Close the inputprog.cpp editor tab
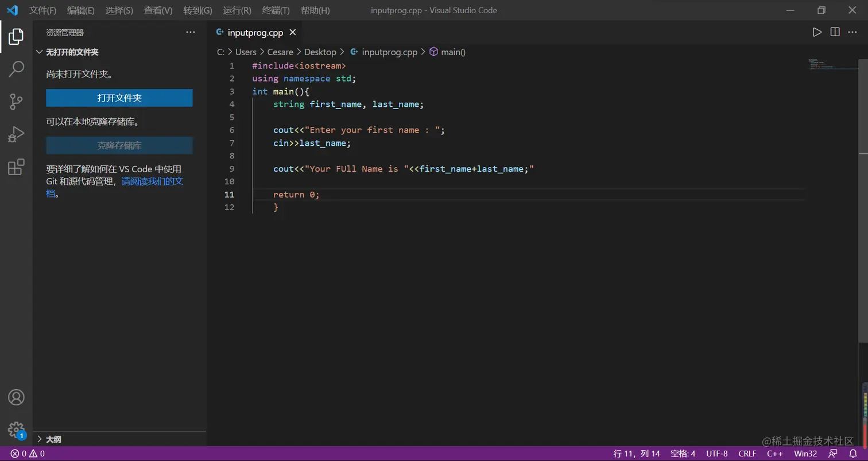 [293, 33]
